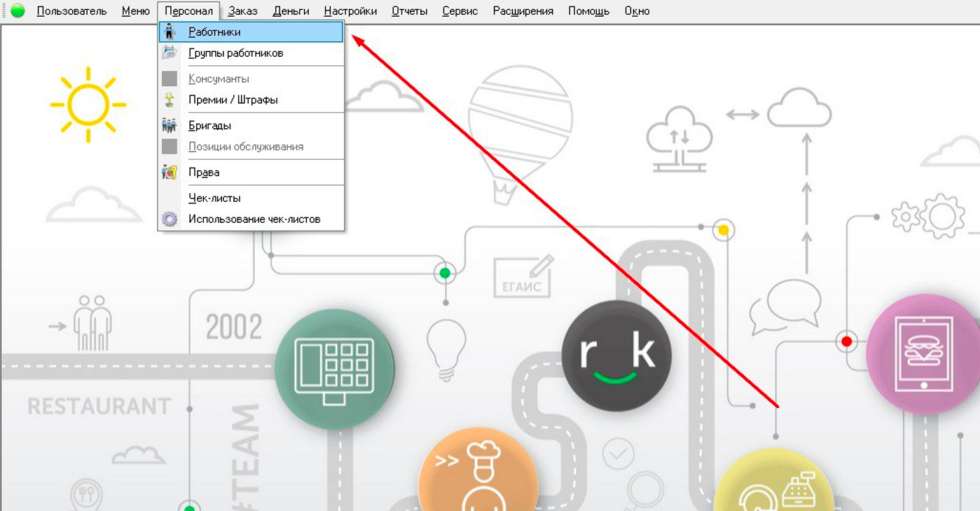
Task: Choose the Позиции обслуживания entry
Action: pyautogui.click(x=251, y=147)
